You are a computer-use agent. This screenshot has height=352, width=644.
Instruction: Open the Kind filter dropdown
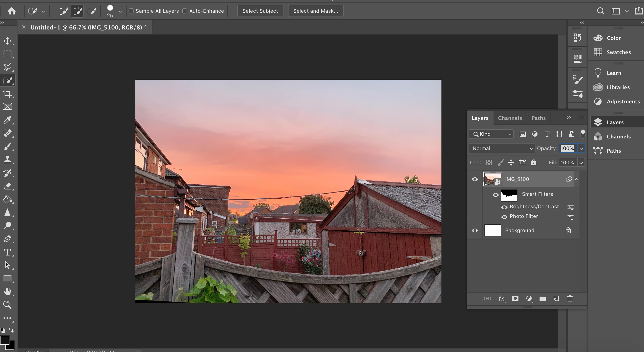coord(491,134)
